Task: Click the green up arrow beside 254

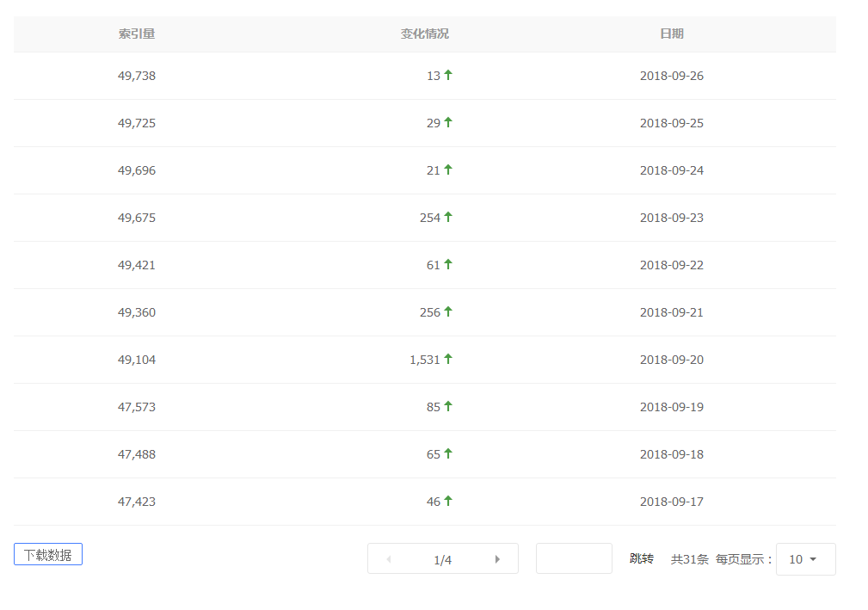Action: [448, 217]
